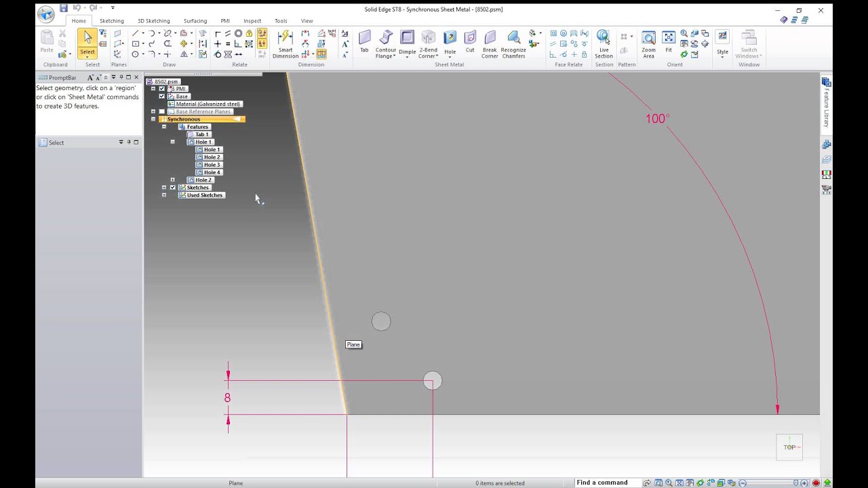Image resolution: width=868 pixels, height=488 pixels.
Task: Select the Line draw tool
Action: click(135, 33)
